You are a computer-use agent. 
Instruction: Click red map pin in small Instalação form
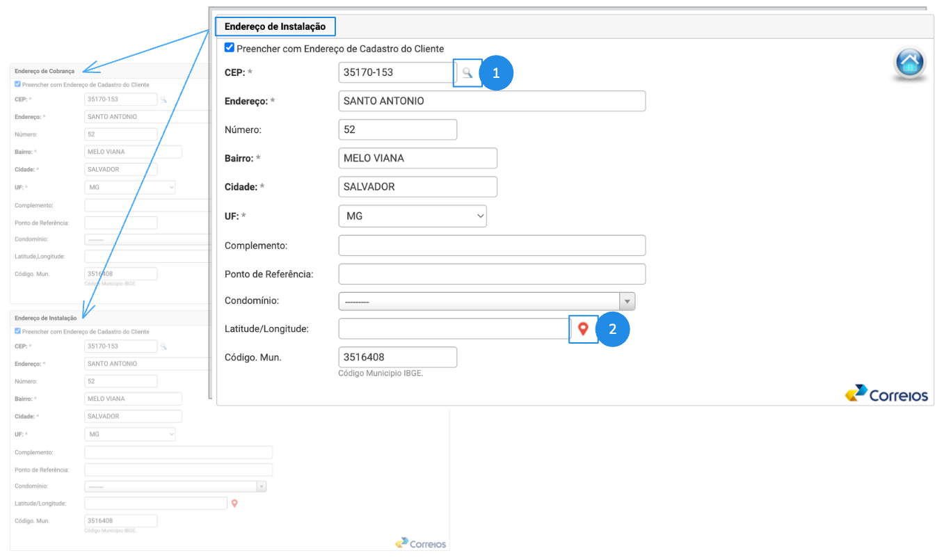pyautogui.click(x=234, y=504)
